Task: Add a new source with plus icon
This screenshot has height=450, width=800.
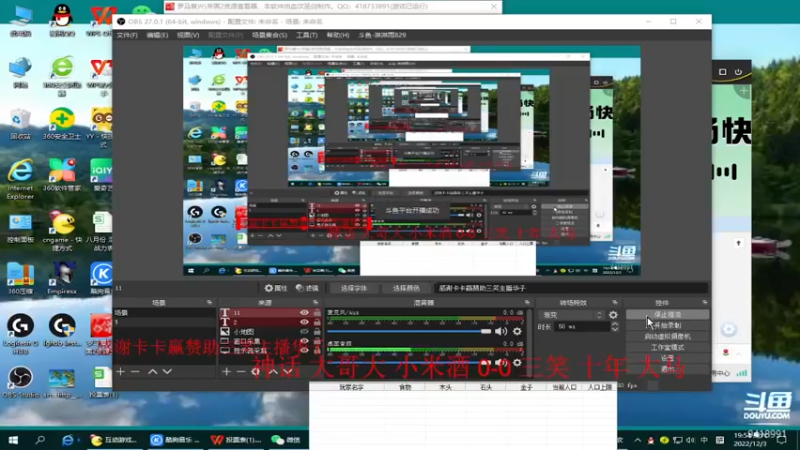Action: (x=227, y=372)
